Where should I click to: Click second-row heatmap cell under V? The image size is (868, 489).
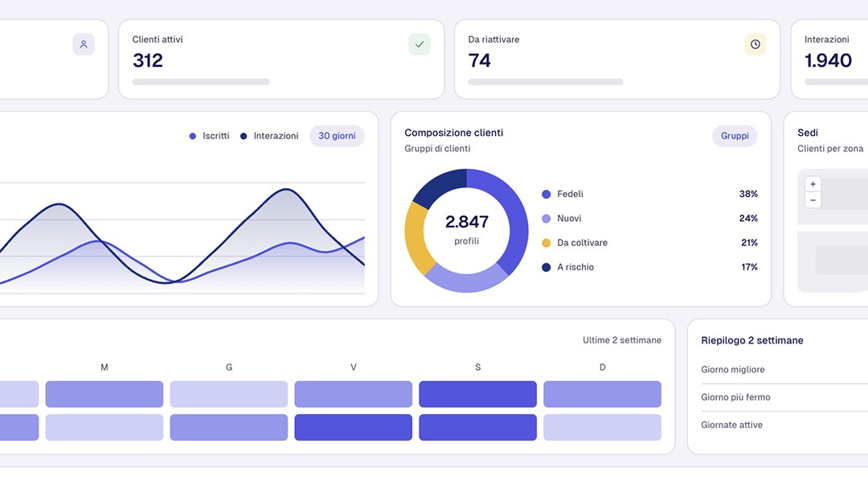coord(353,427)
